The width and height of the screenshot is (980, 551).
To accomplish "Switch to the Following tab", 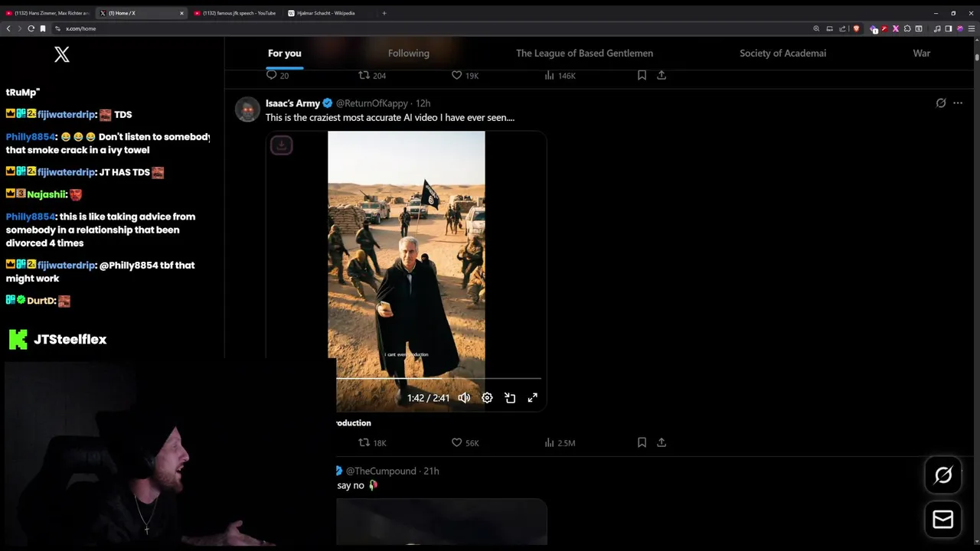I will (408, 53).
